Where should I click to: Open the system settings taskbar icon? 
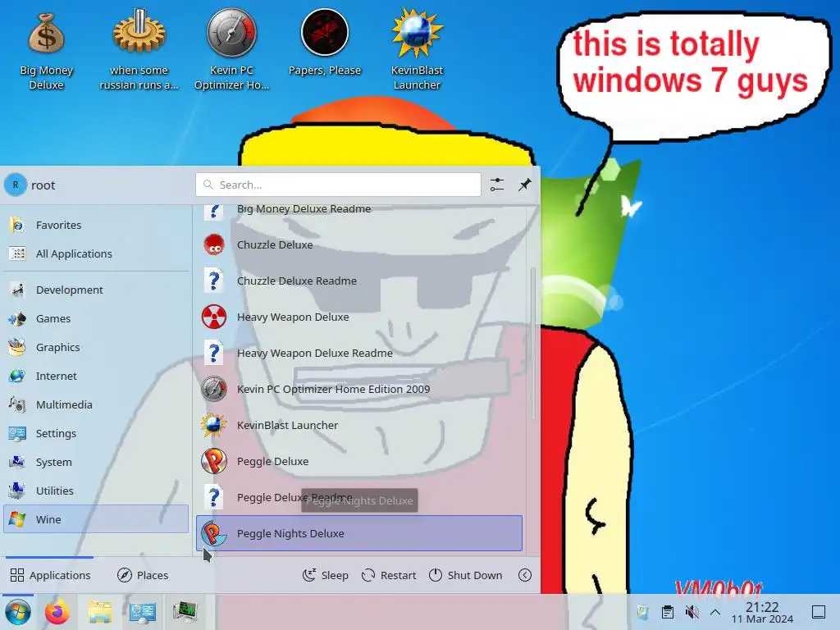143,612
